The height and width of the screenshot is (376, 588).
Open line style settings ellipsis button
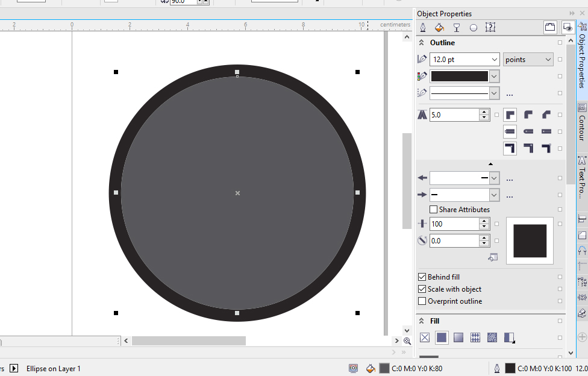(509, 94)
